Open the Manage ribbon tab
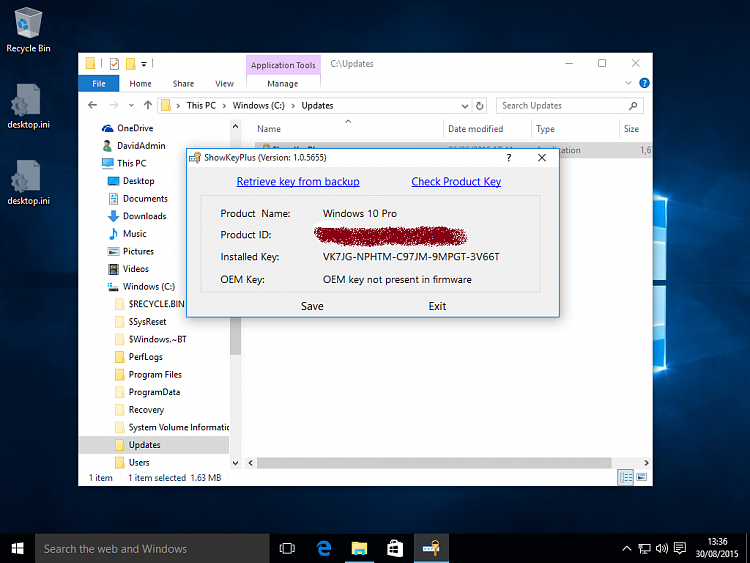 283,84
